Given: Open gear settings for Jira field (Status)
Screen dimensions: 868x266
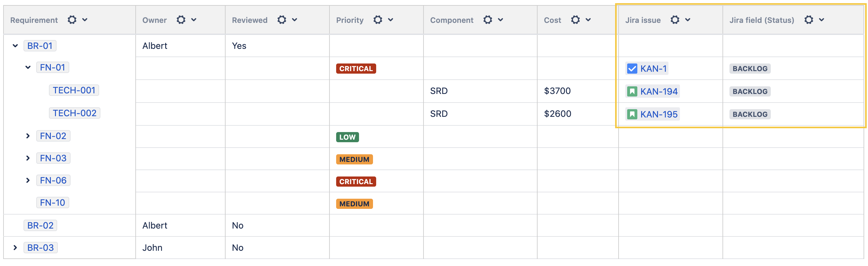Looking at the screenshot, I should pos(808,20).
